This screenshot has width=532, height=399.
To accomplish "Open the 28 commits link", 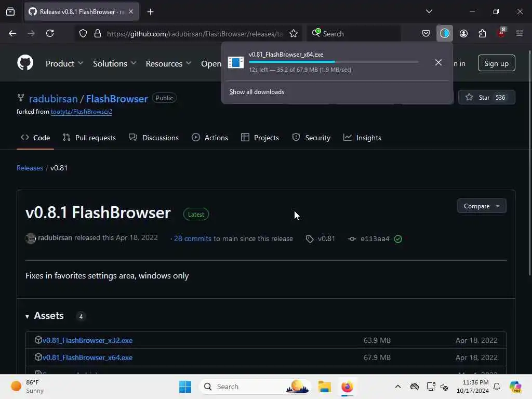I will point(193,238).
